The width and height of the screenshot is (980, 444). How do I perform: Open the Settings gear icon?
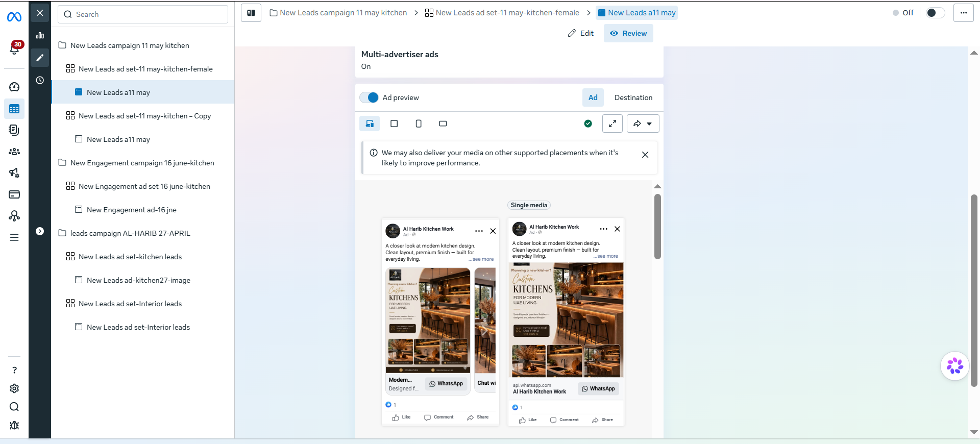click(14, 388)
